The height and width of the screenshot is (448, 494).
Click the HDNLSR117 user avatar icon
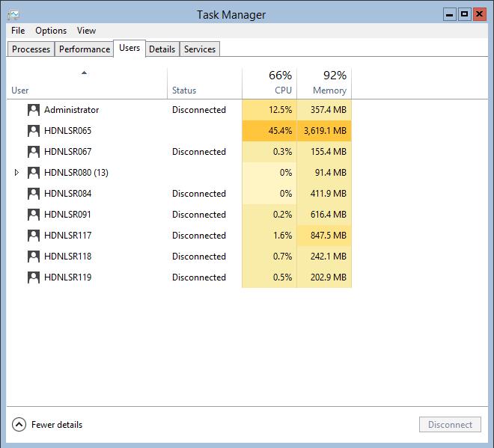pos(33,236)
